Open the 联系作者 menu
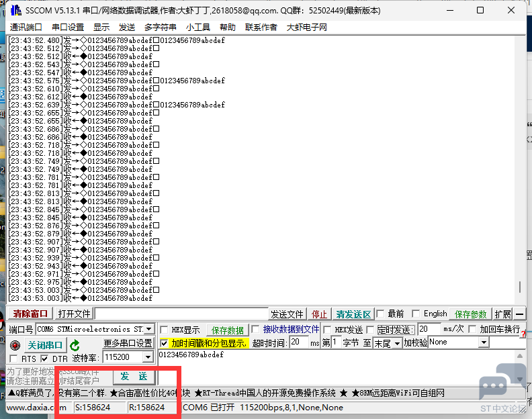Viewport: 532px width, 419px height. (x=261, y=27)
